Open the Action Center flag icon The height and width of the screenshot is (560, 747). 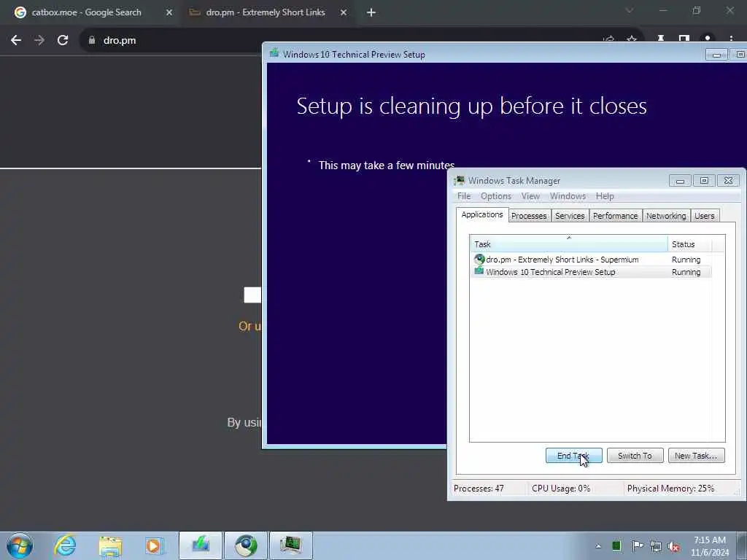637,546
